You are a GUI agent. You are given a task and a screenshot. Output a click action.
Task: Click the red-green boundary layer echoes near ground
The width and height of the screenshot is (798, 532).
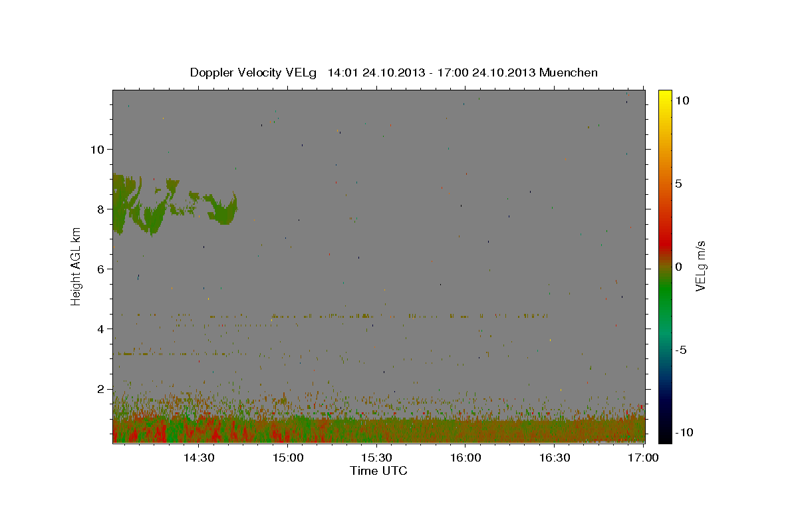(x=378, y=429)
